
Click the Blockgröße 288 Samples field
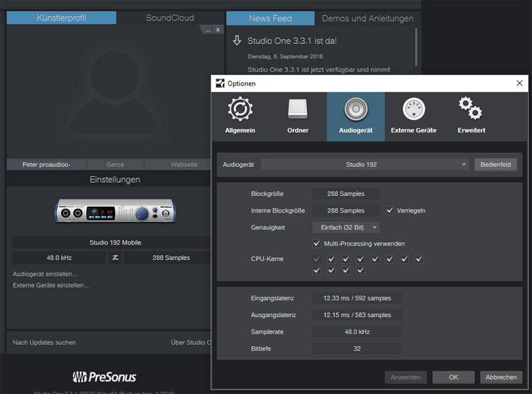pos(346,194)
